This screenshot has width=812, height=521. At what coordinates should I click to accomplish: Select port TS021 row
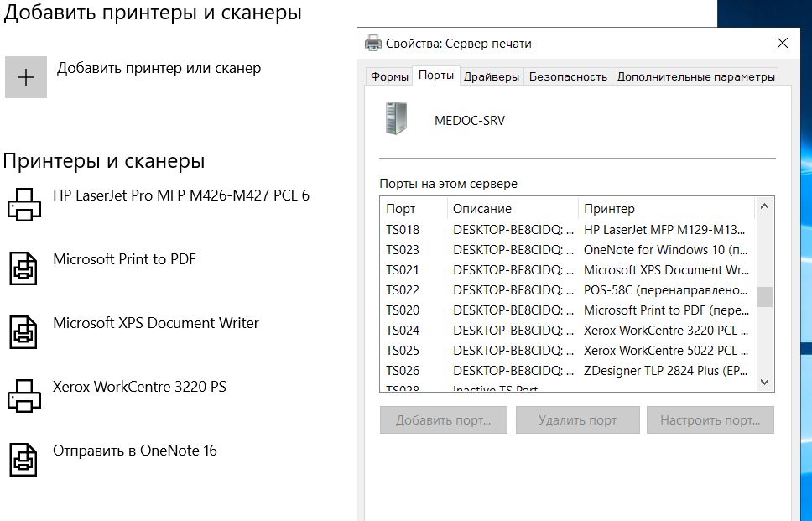568,270
